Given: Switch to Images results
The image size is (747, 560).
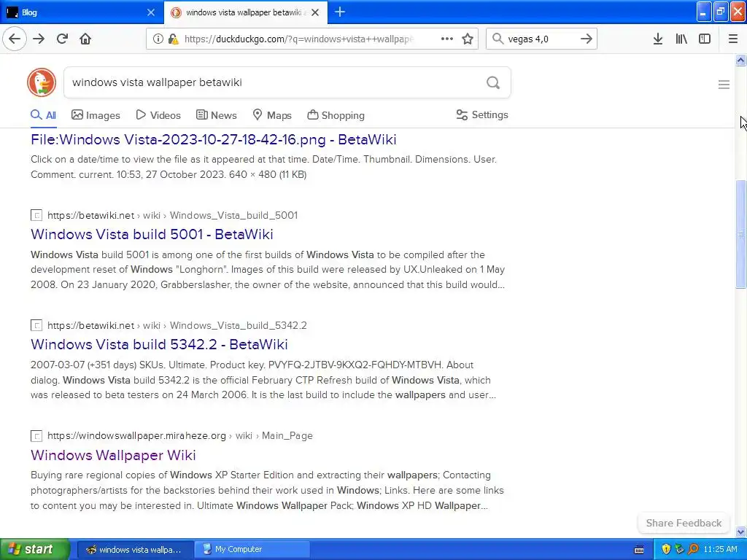Looking at the screenshot, I should coord(96,114).
